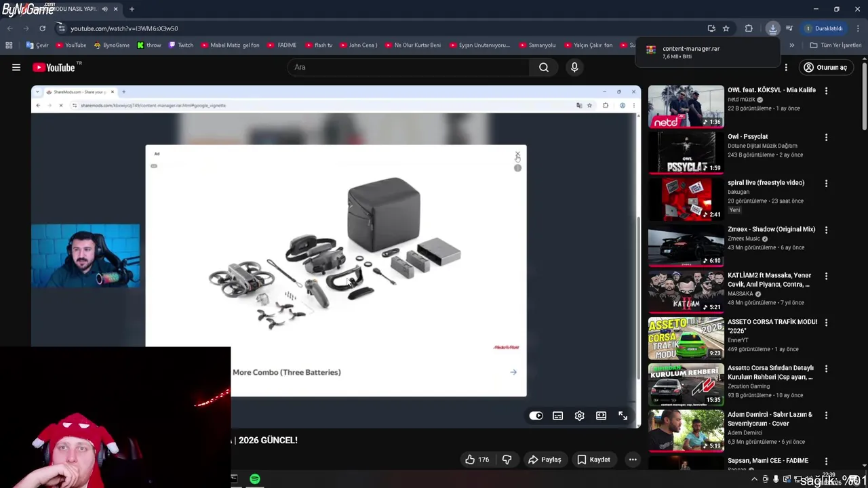The height and width of the screenshot is (488, 868).
Task: Bookmark this page with star icon
Action: click(x=726, y=28)
